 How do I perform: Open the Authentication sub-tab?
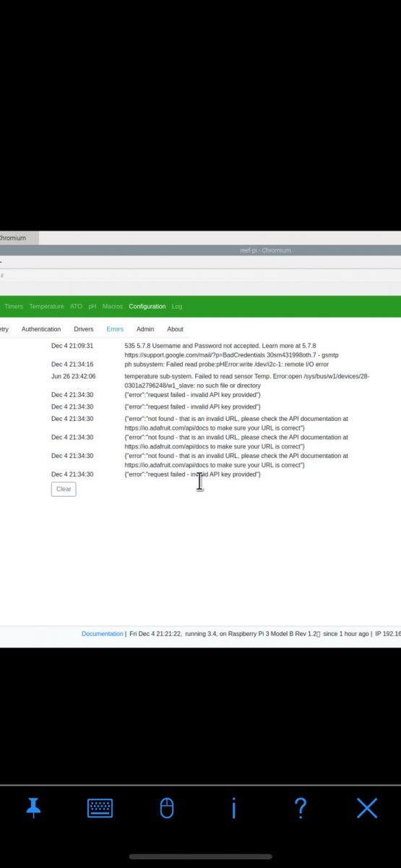pos(41,329)
